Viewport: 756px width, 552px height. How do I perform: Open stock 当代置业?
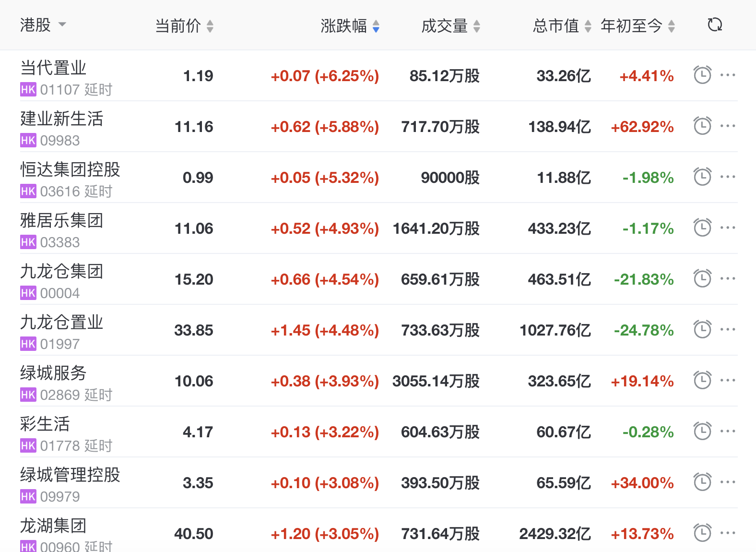(53, 68)
